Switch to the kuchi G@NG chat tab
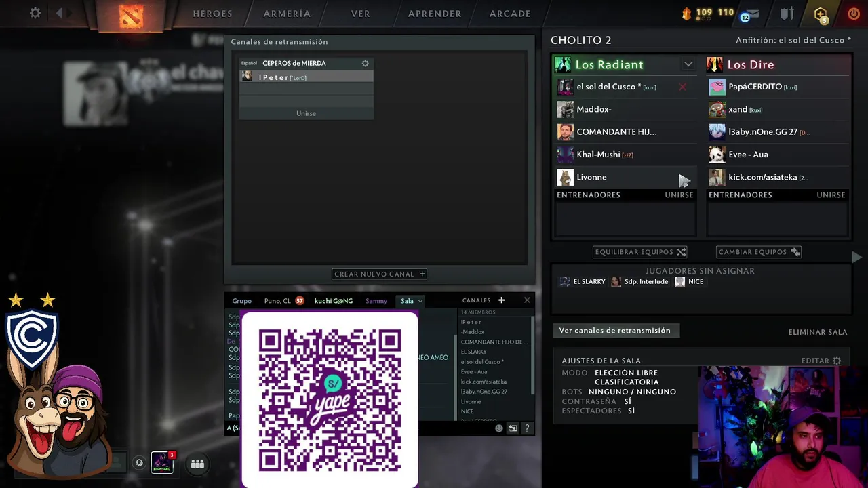The image size is (868, 488). tap(334, 301)
